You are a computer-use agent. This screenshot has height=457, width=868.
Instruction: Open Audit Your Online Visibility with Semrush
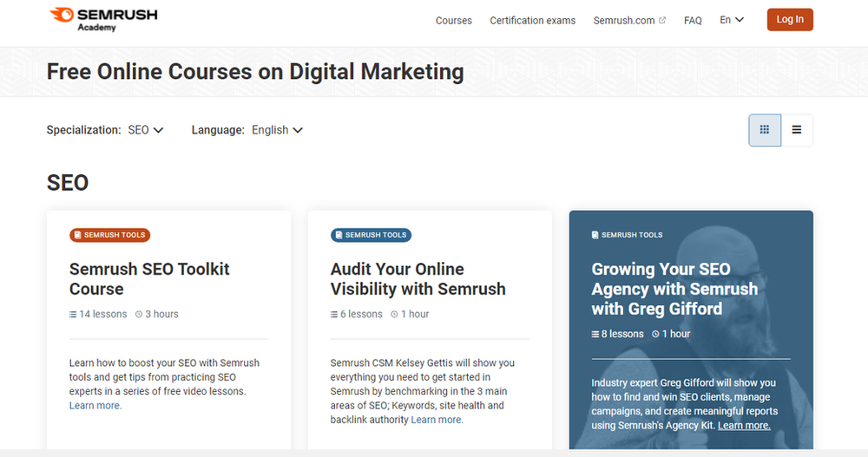pyautogui.click(x=418, y=279)
